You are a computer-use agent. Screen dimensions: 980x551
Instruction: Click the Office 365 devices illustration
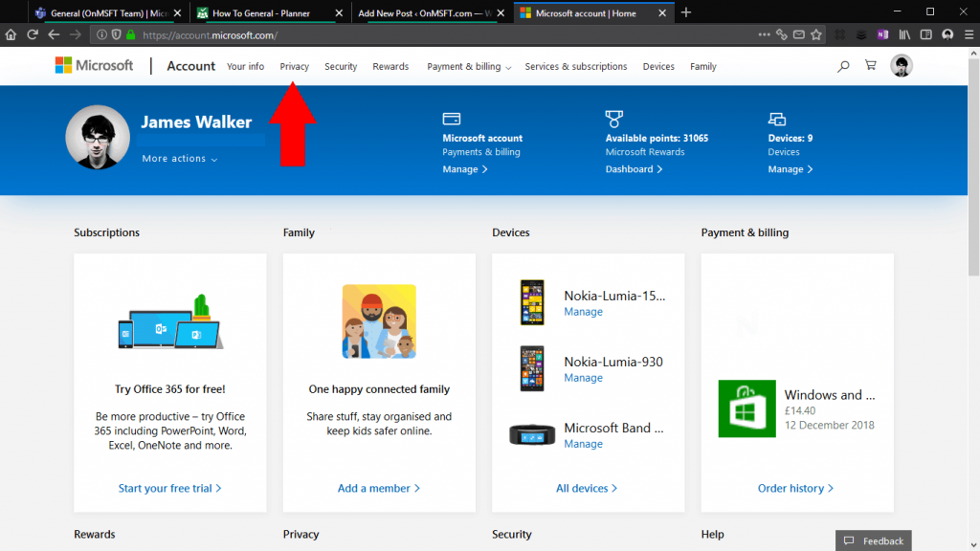pos(170,321)
